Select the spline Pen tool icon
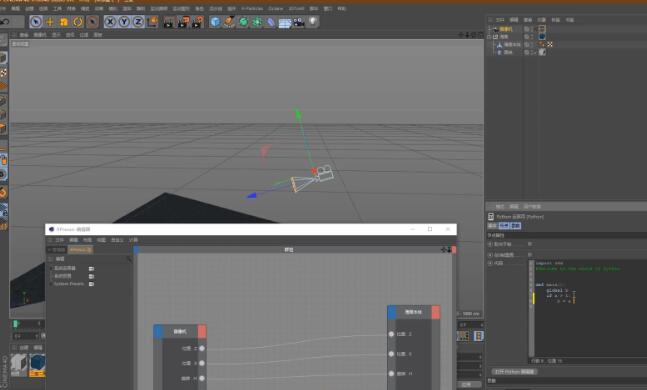This screenshot has height=390, width=647. [x=229, y=22]
